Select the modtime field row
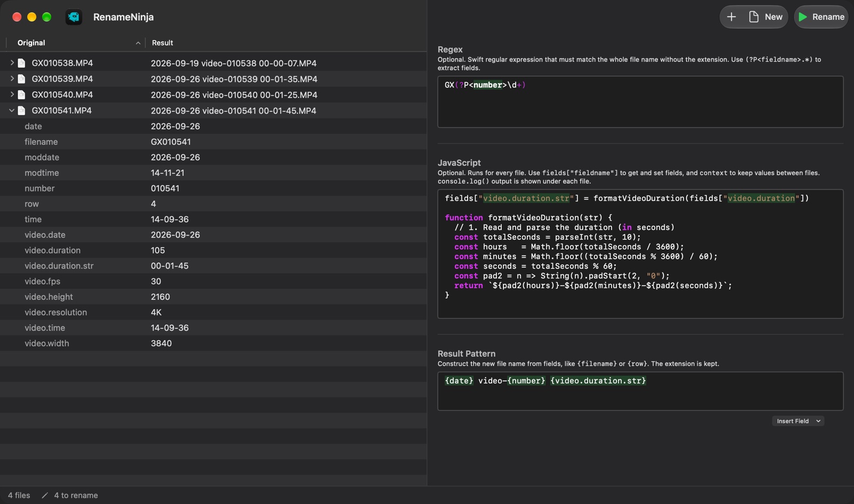Screen dimensions: 854x504 [213, 173]
